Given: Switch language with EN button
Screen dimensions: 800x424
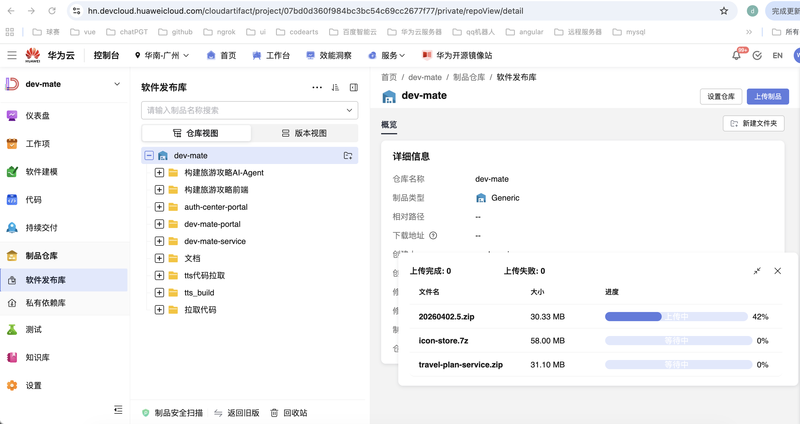Looking at the screenshot, I should pos(778,55).
